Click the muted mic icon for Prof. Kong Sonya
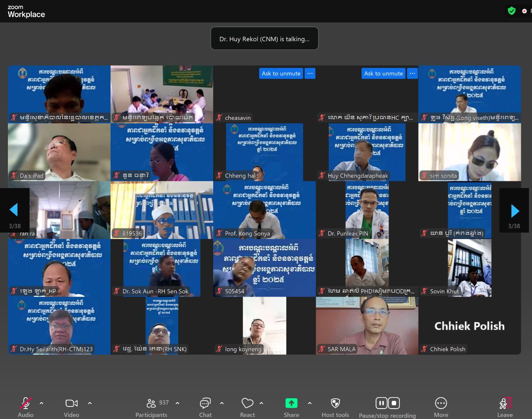532x419 pixels. coord(219,233)
